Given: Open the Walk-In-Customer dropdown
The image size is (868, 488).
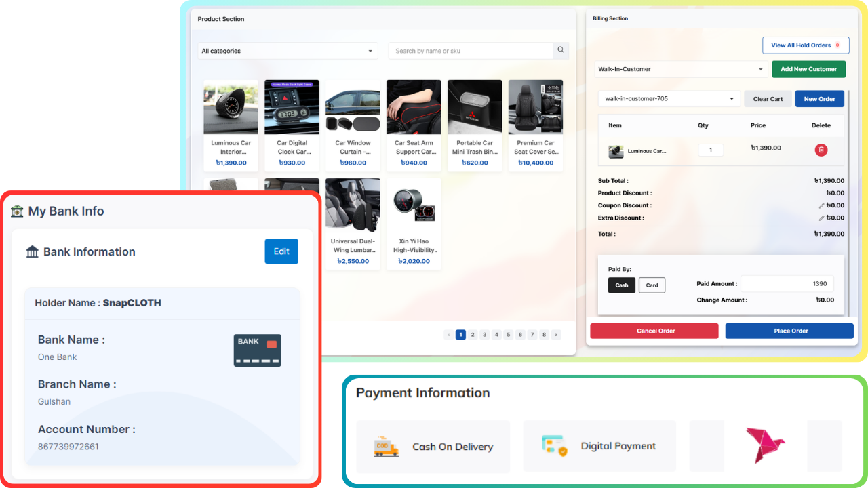Looking at the screenshot, I should [x=681, y=69].
